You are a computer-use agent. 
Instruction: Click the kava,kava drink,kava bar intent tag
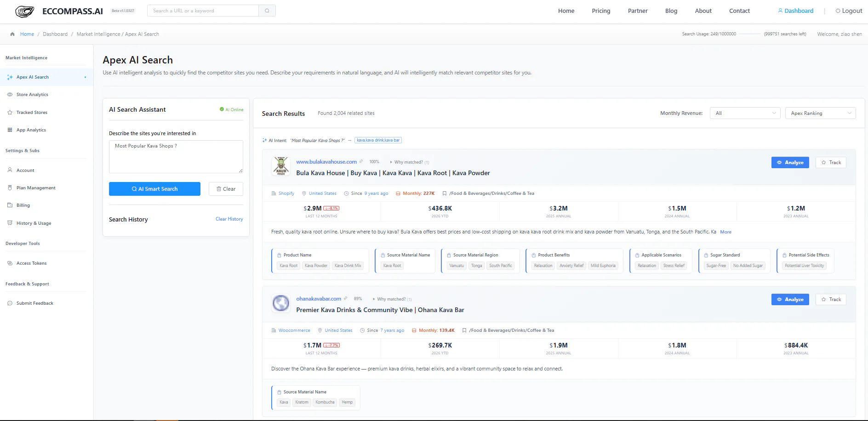378,140
